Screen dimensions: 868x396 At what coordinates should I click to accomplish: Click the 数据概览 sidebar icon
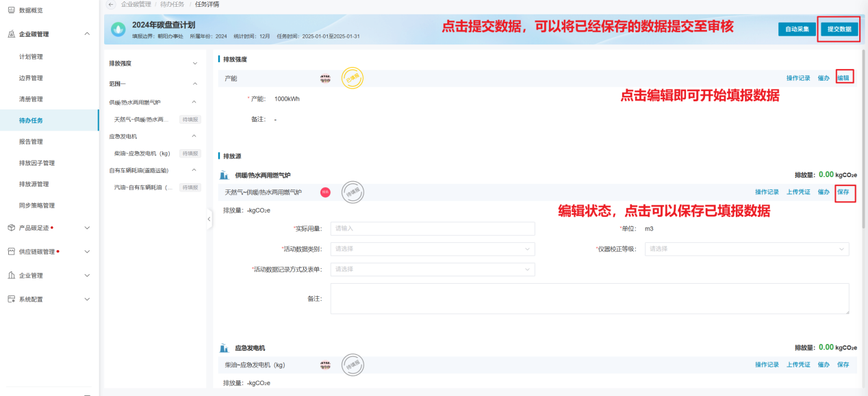[11, 10]
